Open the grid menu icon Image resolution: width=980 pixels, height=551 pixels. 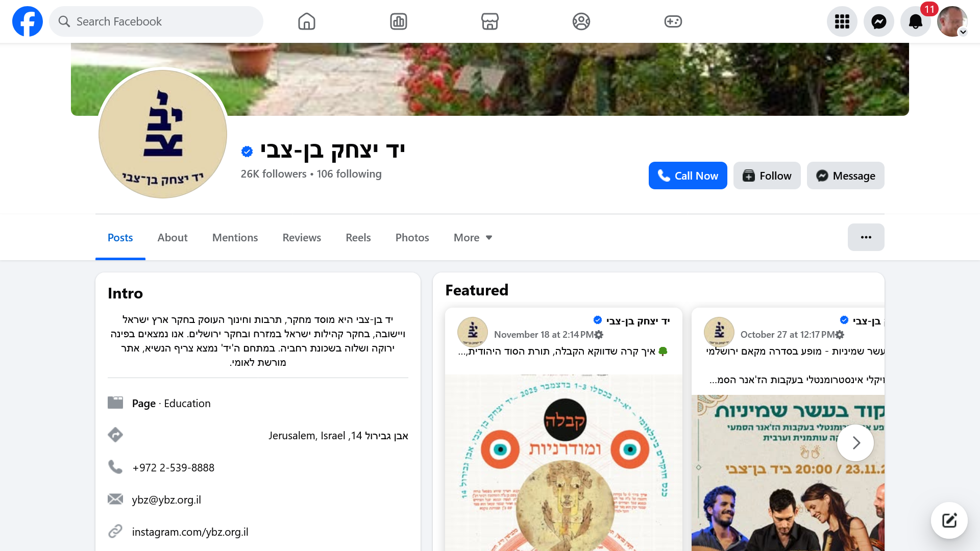pos(842,21)
